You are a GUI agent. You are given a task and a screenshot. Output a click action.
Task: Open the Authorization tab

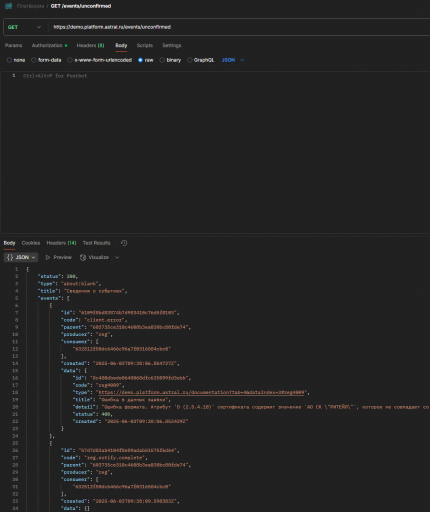click(49, 45)
